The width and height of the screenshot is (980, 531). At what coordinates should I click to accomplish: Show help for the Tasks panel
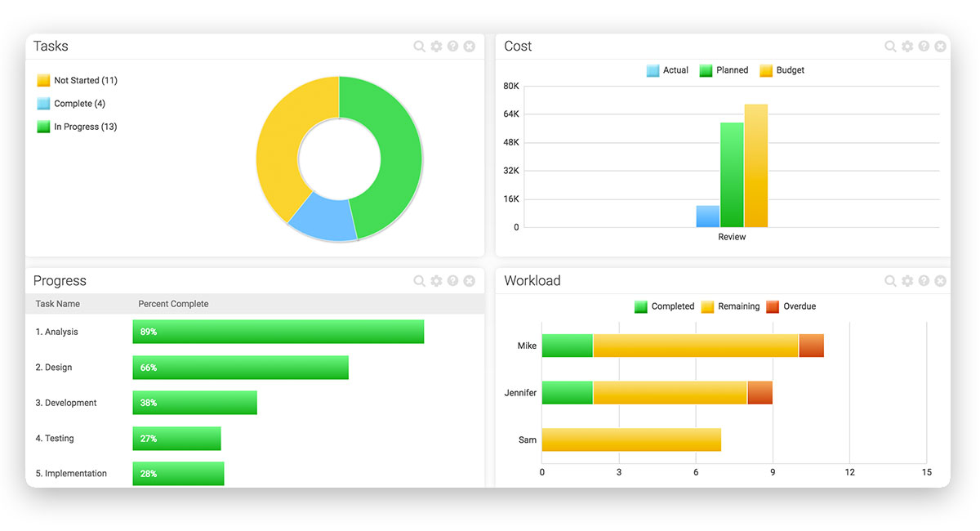pos(452,47)
